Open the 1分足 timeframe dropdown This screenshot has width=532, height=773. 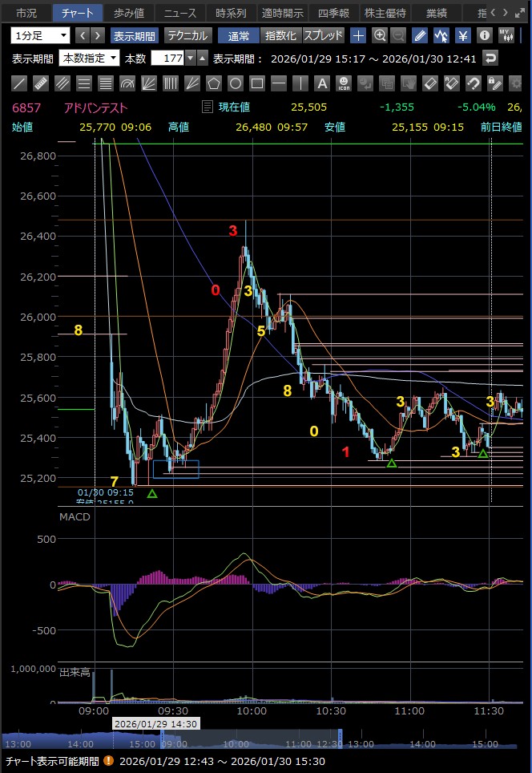pyautogui.click(x=41, y=35)
